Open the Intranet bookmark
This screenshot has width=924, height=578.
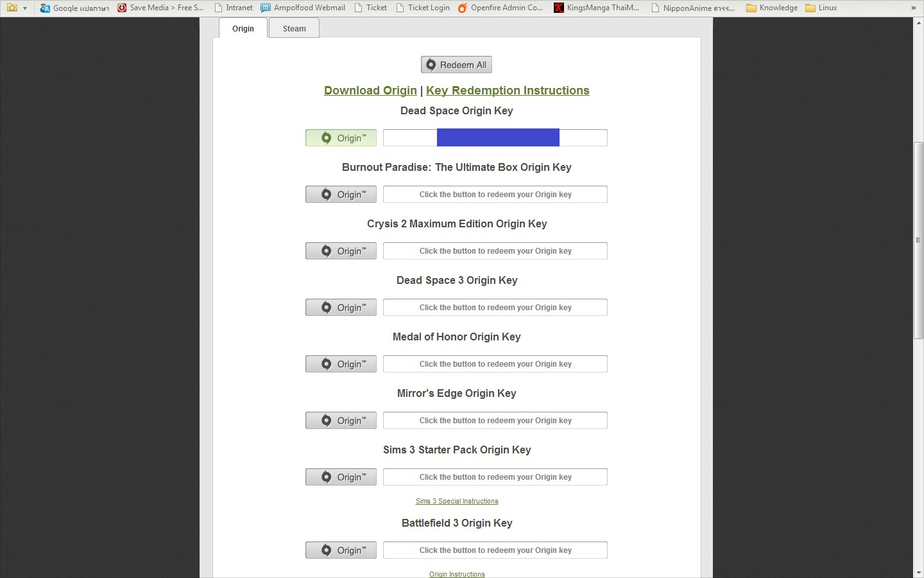click(234, 8)
